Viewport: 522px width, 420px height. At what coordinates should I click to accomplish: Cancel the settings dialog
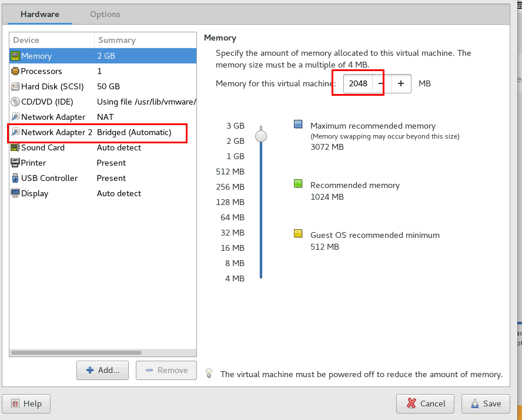point(425,404)
